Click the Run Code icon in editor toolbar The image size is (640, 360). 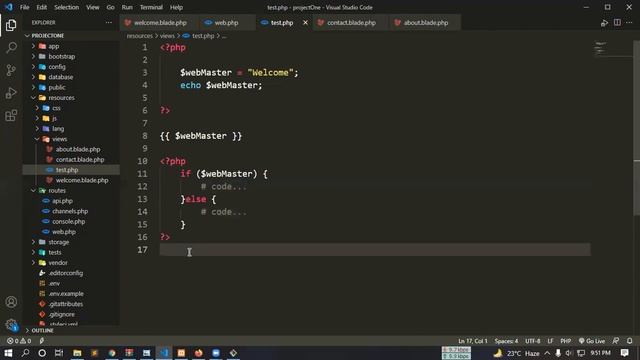pos(604,23)
